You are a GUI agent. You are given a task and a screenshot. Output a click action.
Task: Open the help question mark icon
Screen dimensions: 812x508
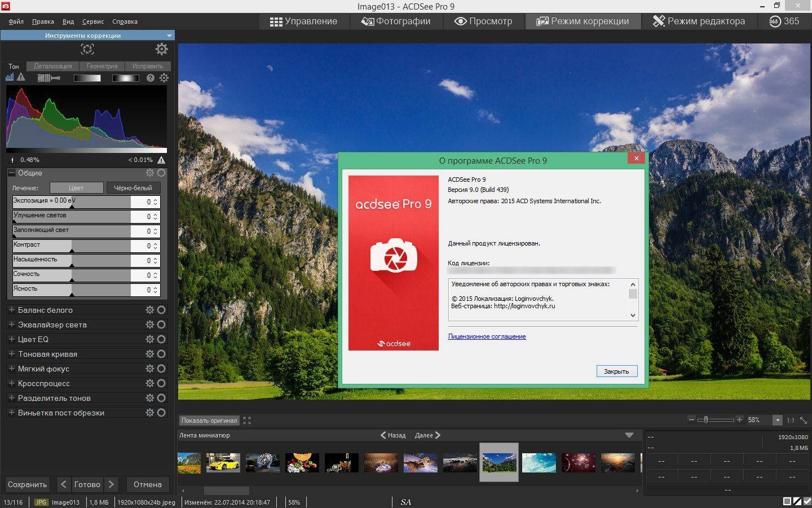click(x=151, y=78)
